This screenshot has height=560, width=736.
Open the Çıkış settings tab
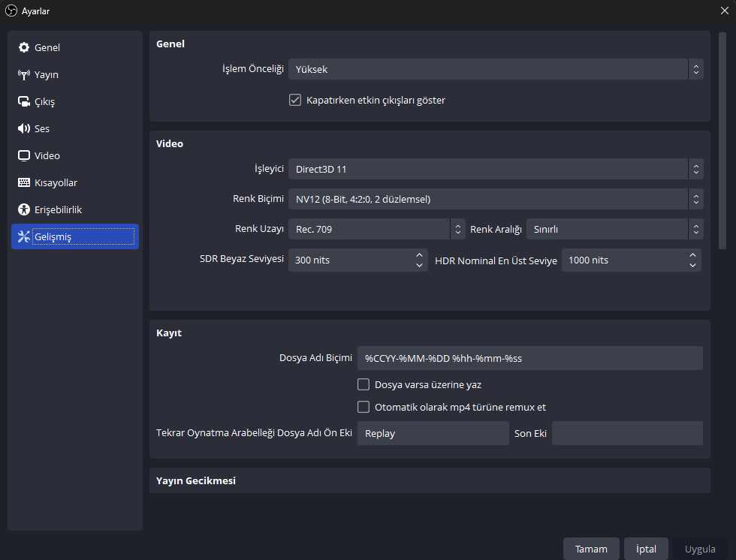tap(75, 101)
